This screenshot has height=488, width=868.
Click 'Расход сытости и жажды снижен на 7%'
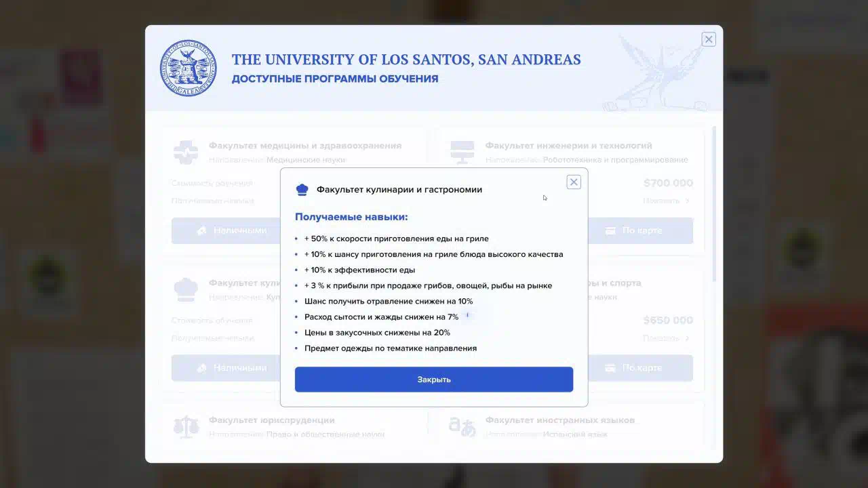pos(381,317)
